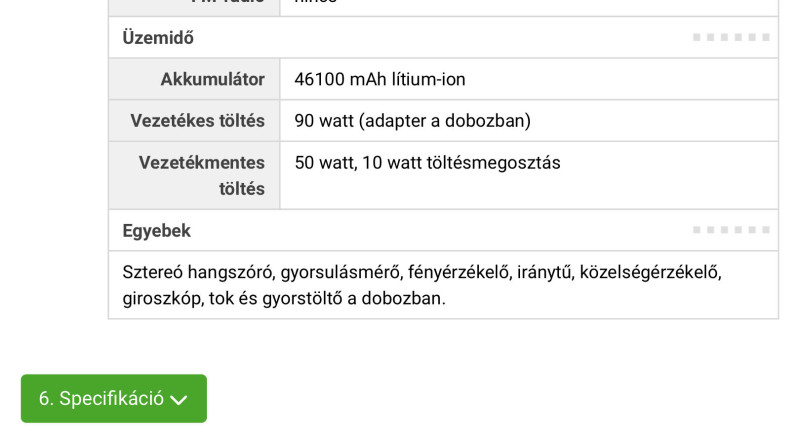
Task: Collapse the Üzemidő section header
Action: (x=158, y=38)
